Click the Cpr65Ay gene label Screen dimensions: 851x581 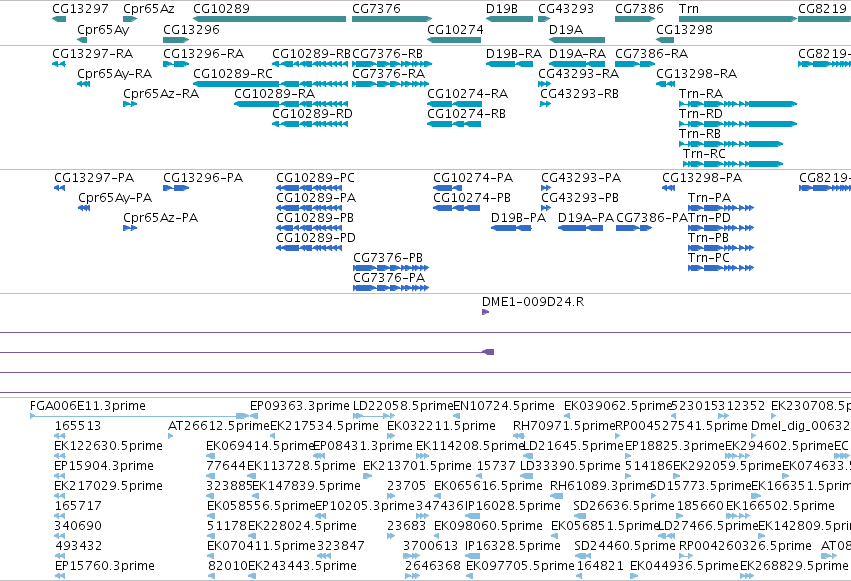click(103, 30)
